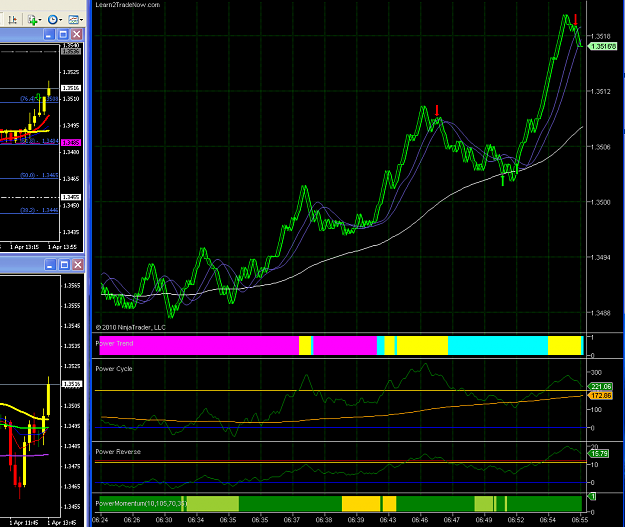Click the chart templates icon
The height and width of the screenshot is (527, 625).
coord(73,20)
